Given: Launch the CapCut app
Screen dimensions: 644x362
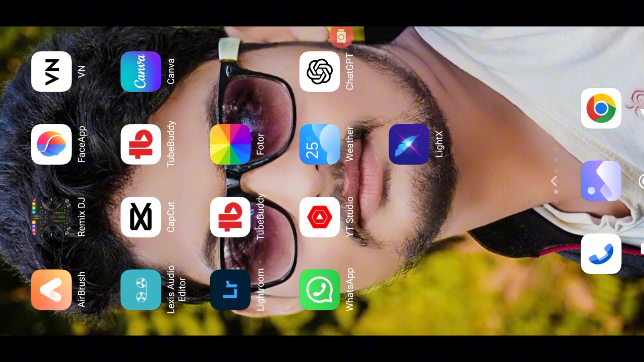Looking at the screenshot, I should pos(141,217).
